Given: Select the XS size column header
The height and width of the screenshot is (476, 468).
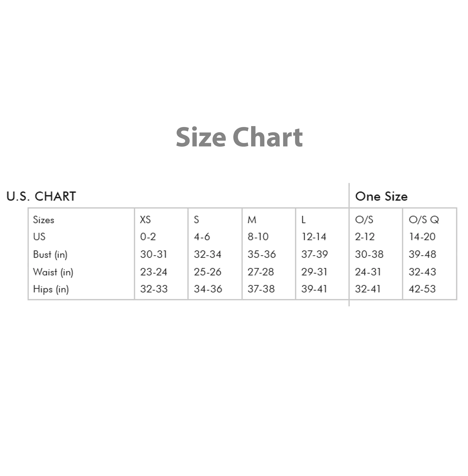Looking at the screenshot, I should 145,219.
